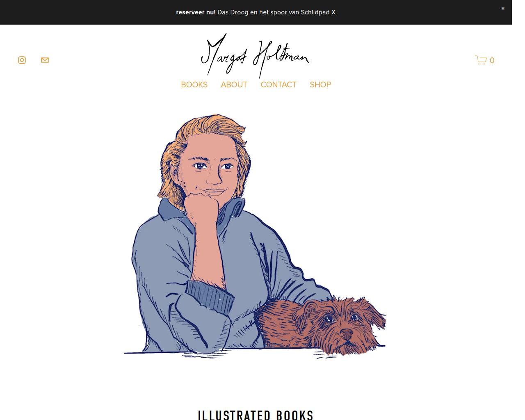Visit the SHOP page
Viewport: 525px width, 420px height.
[x=320, y=84]
